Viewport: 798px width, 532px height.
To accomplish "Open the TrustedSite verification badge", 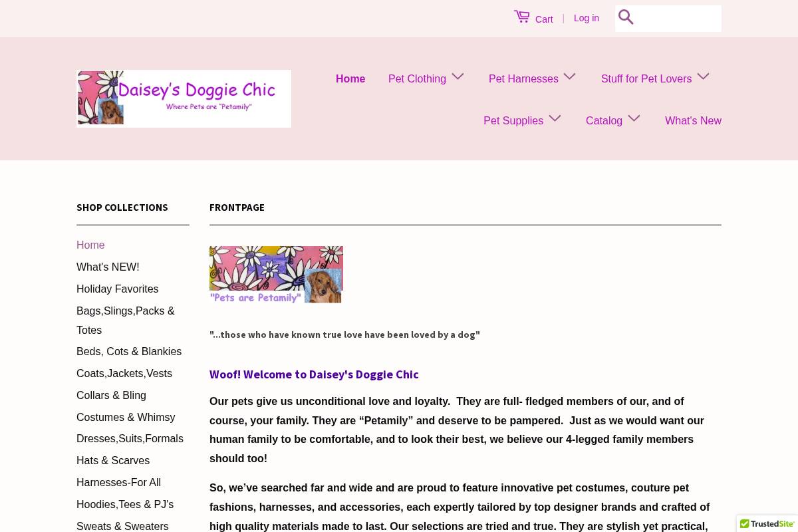I will click(767, 524).
